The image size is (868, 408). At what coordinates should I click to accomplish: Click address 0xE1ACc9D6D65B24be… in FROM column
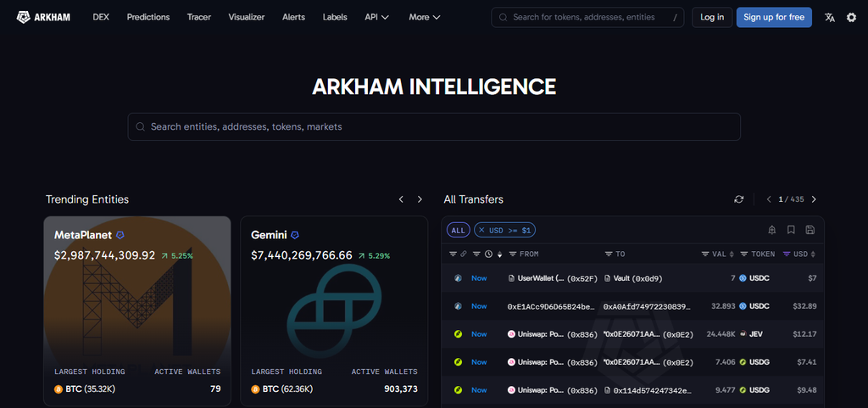tap(550, 306)
